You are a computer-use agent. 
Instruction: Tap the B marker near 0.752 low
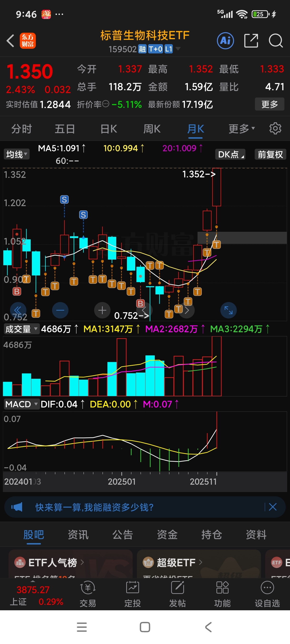coord(140,303)
